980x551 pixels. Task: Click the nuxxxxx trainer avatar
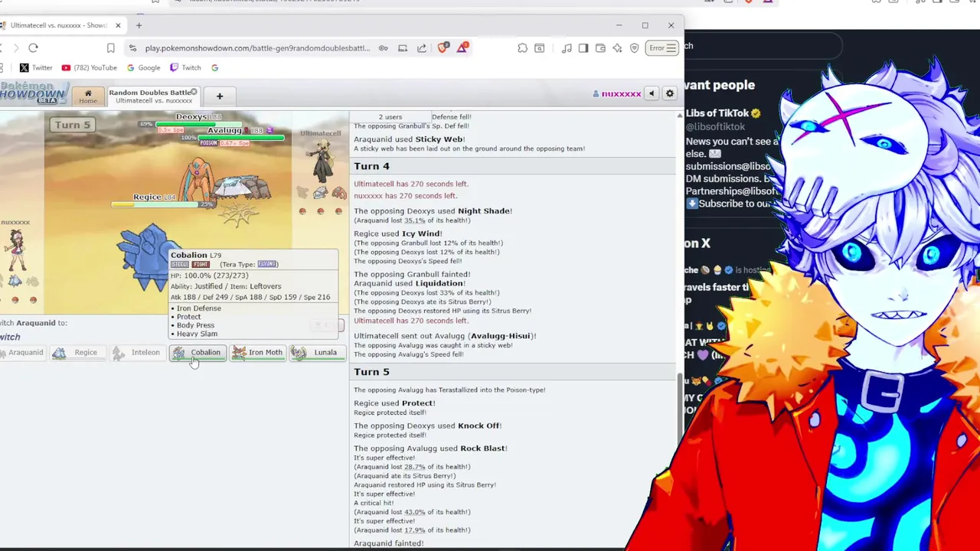point(15,250)
